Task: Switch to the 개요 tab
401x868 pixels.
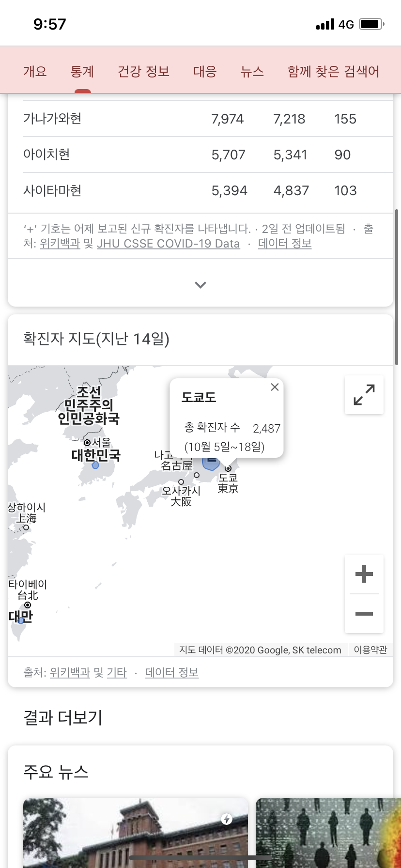Action: pyautogui.click(x=35, y=72)
